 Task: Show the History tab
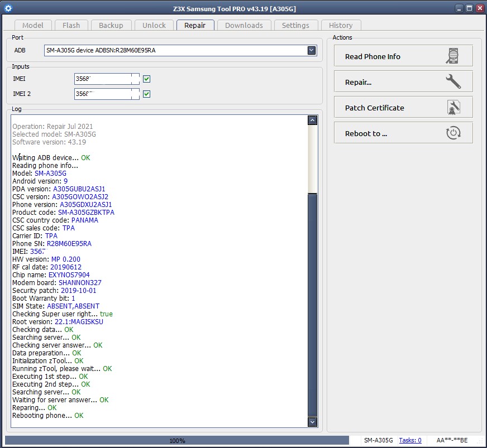pos(341,25)
